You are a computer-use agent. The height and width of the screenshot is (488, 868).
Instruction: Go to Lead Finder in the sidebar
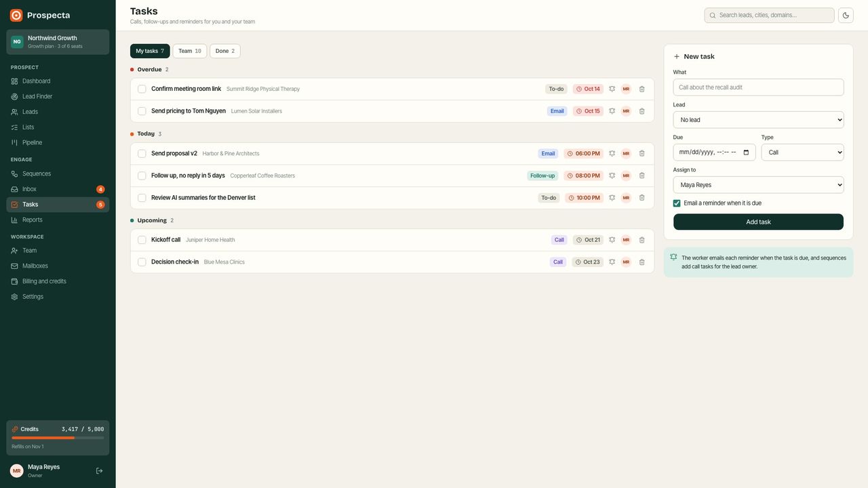58,96
